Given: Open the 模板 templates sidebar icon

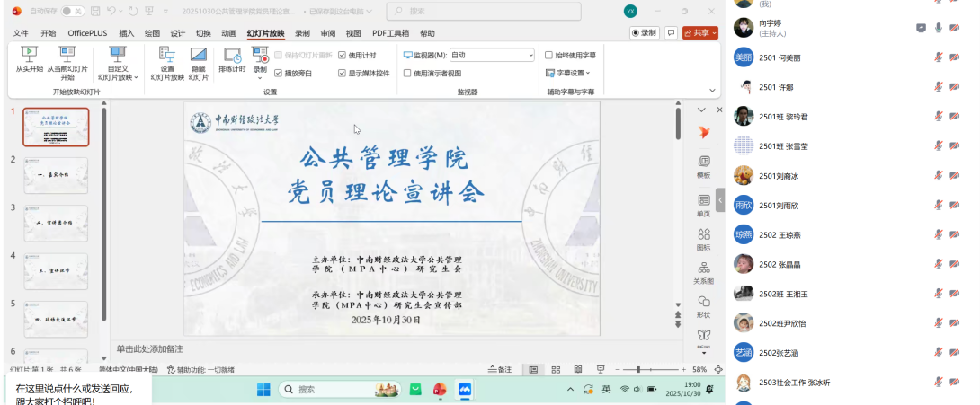Looking at the screenshot, I should tap(703, 165).
